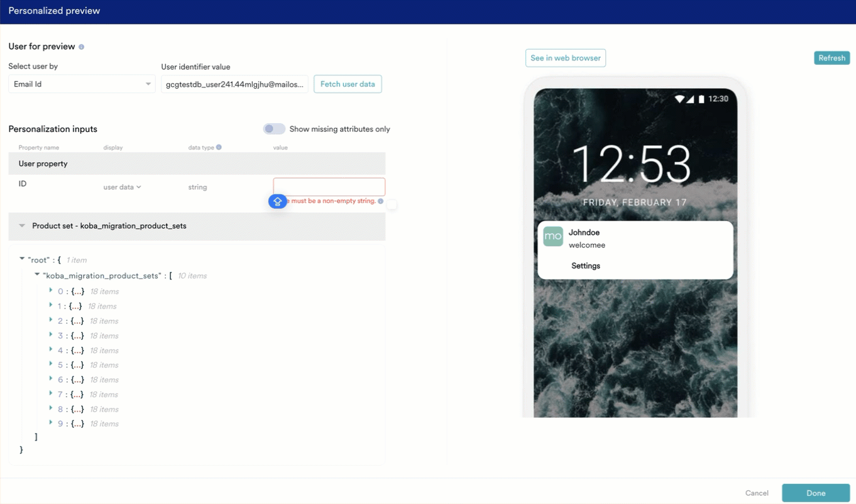Cancel the personalized preview dialog
Screen dimensions: 856x504
coord(757,493)
